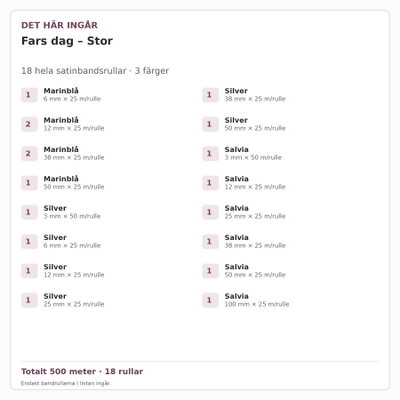Click quantity badge 2 for Marinblå 38 mm
Screen dimensions: 400x400
[29, 154]
